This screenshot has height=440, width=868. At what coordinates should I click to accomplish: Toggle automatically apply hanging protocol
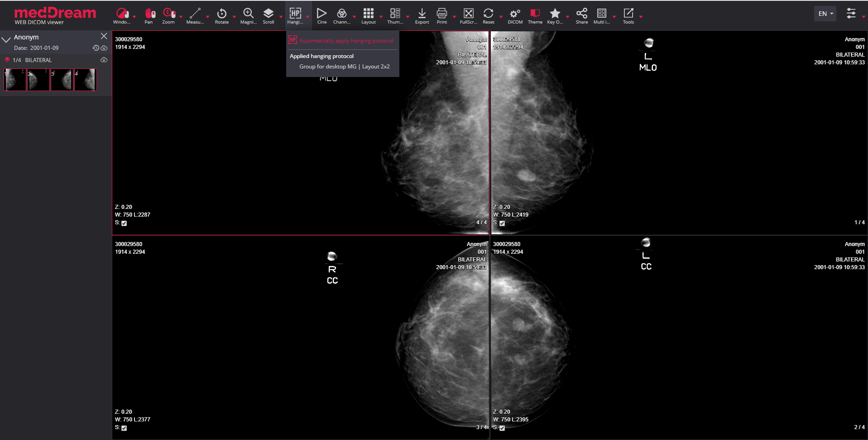click(341, 40)
